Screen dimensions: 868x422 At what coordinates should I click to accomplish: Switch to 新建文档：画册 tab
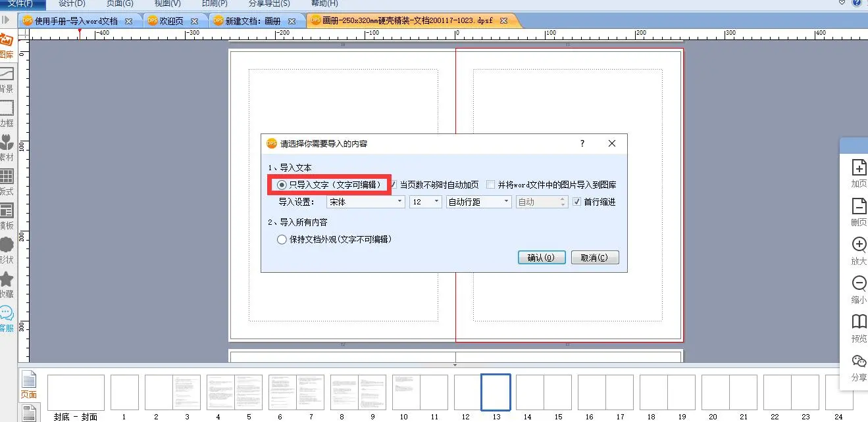(x=253, y=21)
